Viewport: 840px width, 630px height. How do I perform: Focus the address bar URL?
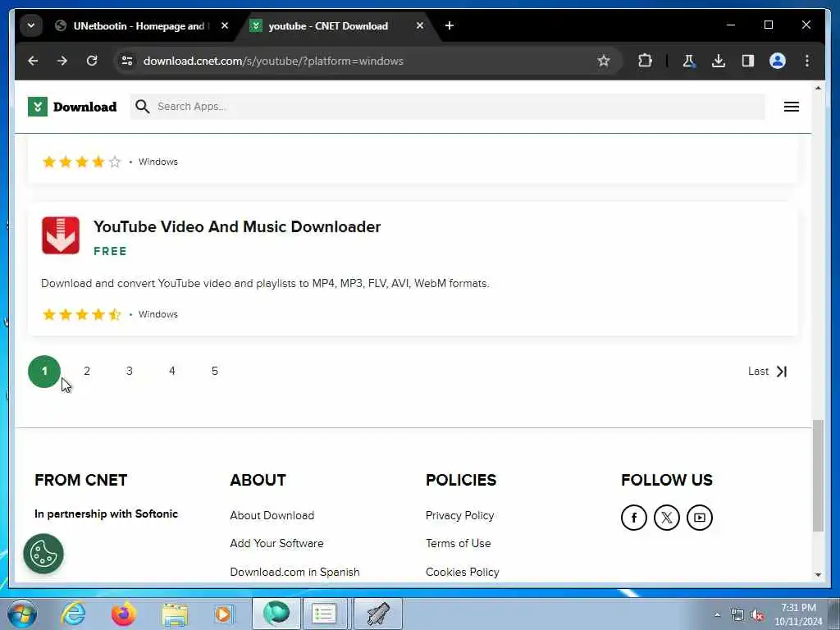(273, 61)
